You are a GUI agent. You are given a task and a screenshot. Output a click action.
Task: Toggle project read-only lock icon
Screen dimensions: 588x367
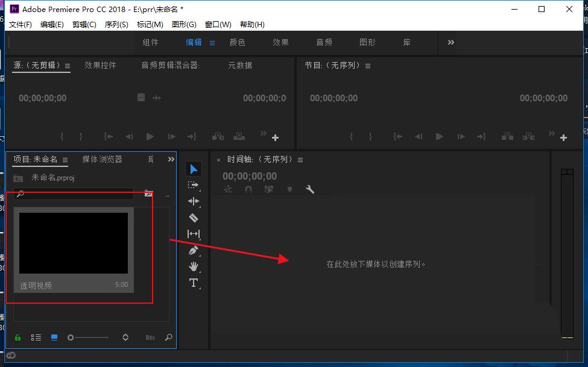18,337
